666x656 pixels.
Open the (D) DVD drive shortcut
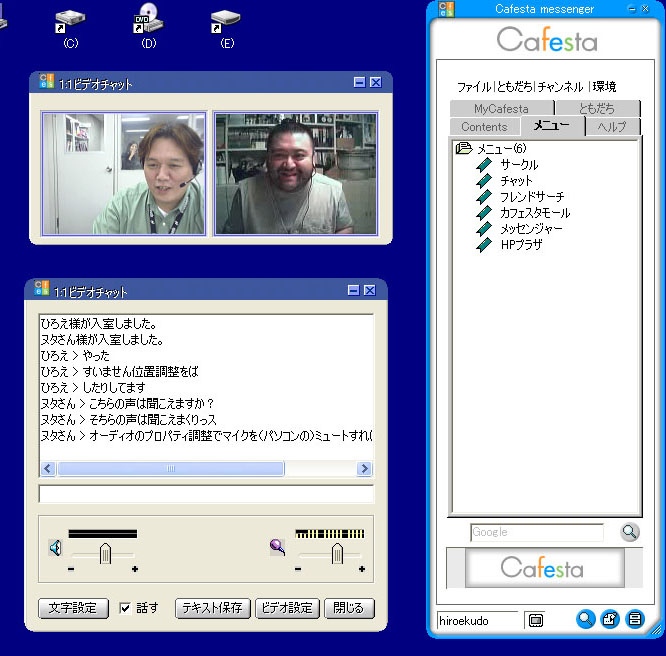pyautogui.click(x=148, y=26)
